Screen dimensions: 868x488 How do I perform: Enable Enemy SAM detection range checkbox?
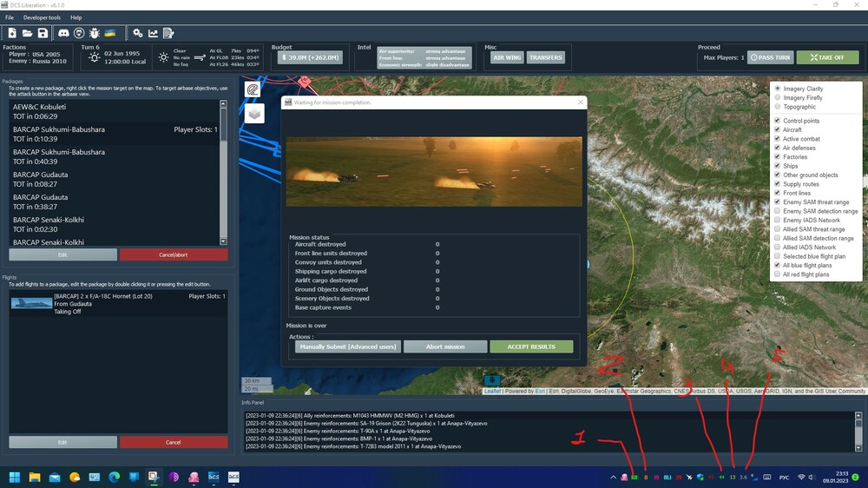point(777,211)
